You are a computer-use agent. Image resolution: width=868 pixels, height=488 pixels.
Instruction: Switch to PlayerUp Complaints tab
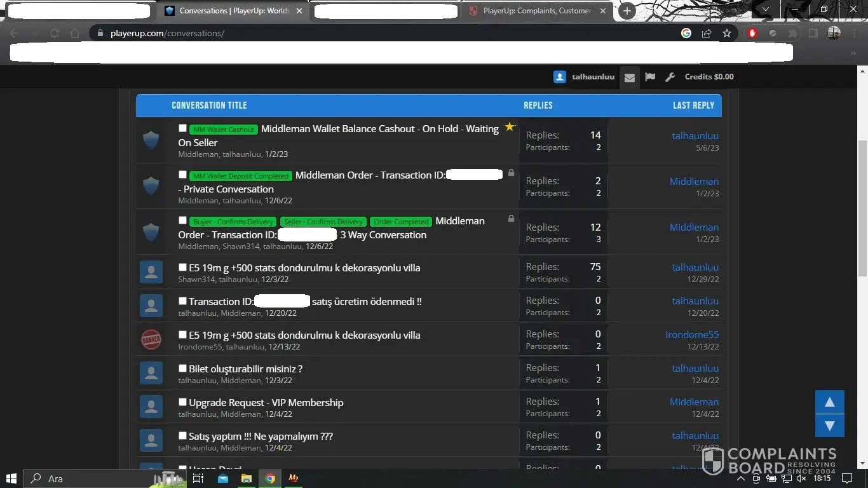click(536, 11)
